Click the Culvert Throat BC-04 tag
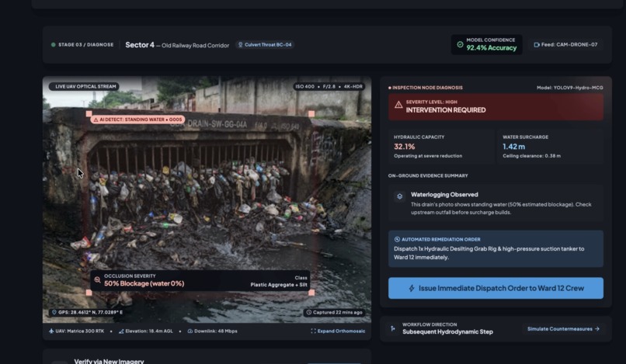This screenshot has width=626, height=364. tap(265, 45)
